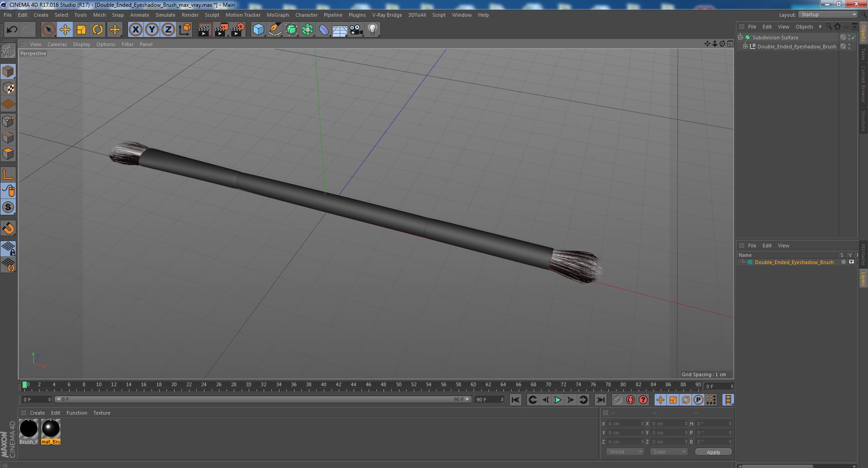Screen dimensions: 868x468
Task: Click the Undo arrow icon
Action: click(x=12, y=30)
